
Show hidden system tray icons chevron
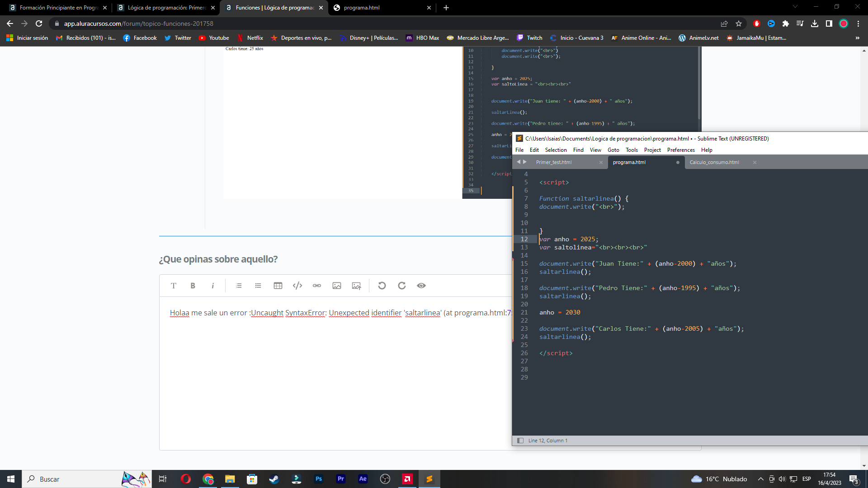[x=760, y=479]
